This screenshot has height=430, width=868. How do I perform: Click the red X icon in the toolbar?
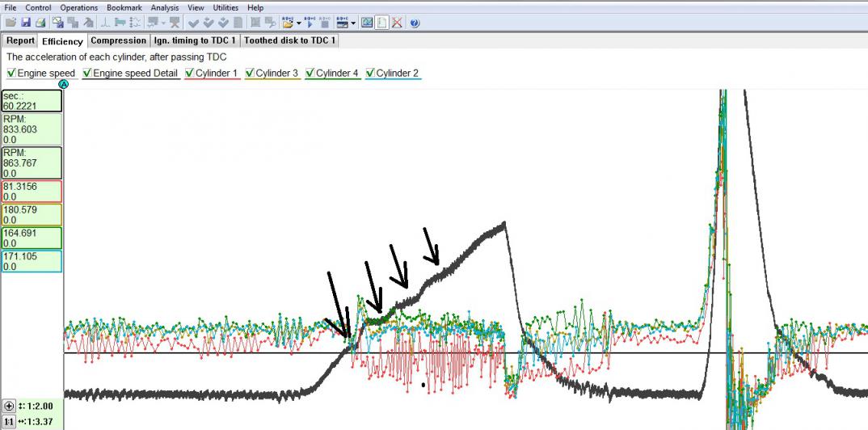[x=397, y=23]
